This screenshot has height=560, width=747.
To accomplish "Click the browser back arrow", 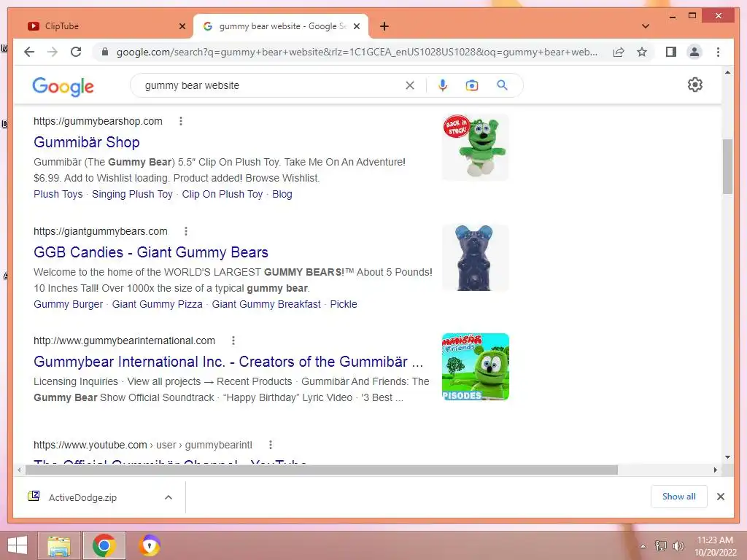I will point(29,52).
